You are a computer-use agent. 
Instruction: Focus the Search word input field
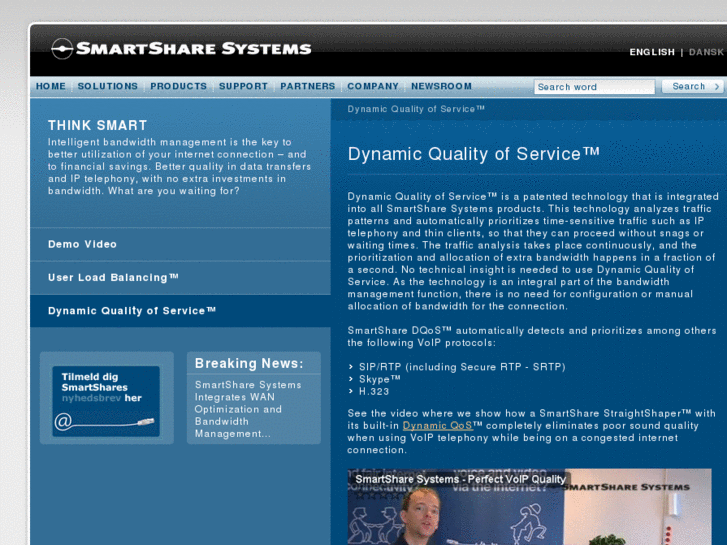click(594, 87)
